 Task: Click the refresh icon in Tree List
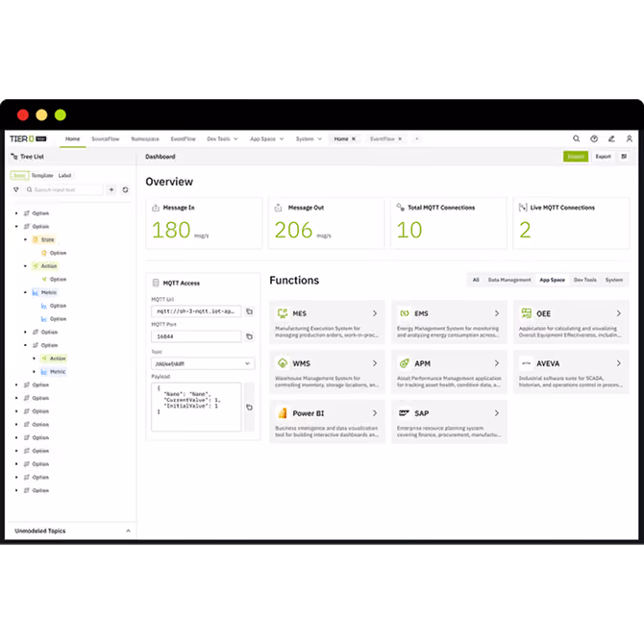tap(125, 189)
